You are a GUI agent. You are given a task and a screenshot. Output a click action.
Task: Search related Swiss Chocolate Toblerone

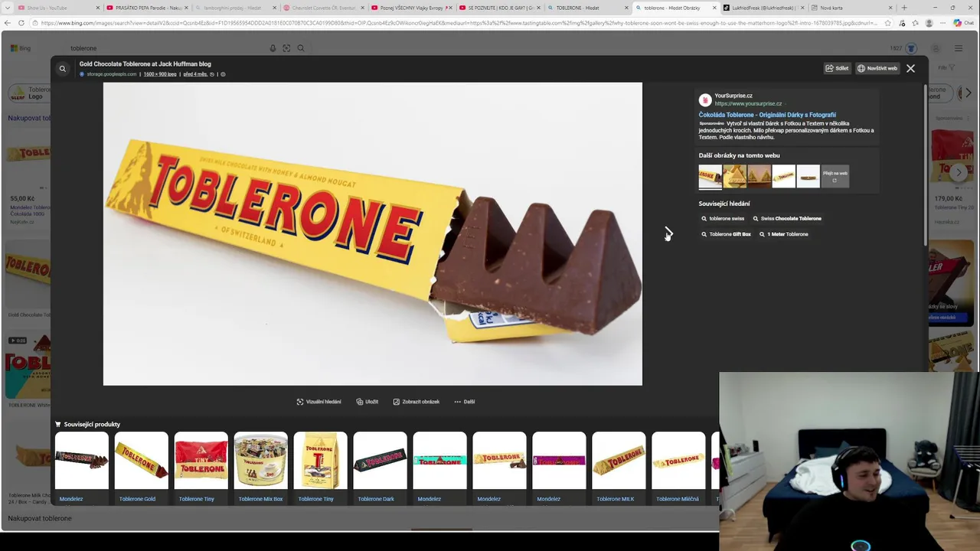(x=787, y=219)
